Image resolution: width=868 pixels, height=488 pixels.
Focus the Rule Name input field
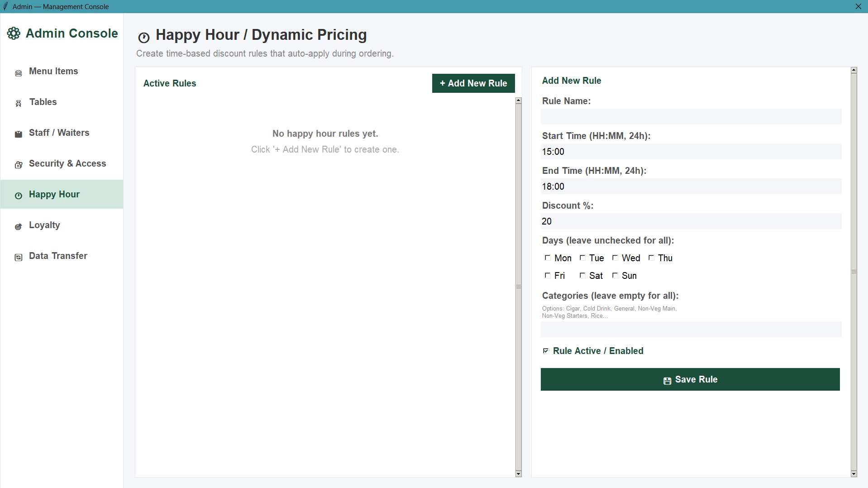(691, 117)
